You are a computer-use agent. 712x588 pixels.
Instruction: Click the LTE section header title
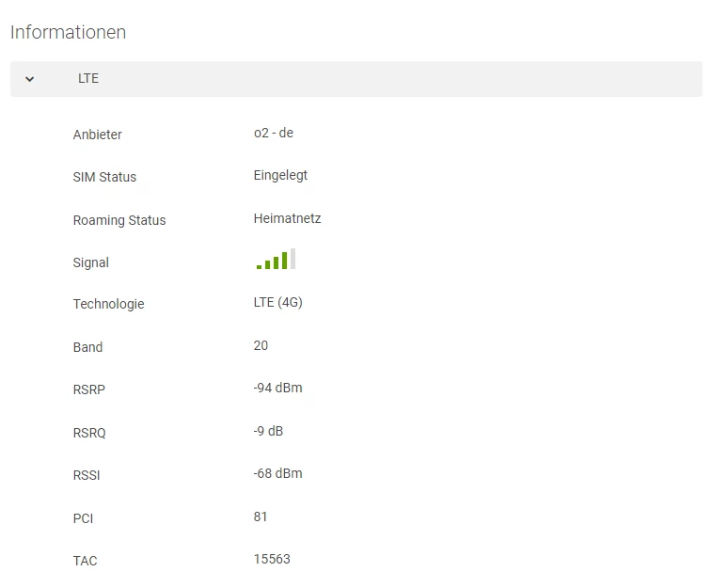(88, 79)
